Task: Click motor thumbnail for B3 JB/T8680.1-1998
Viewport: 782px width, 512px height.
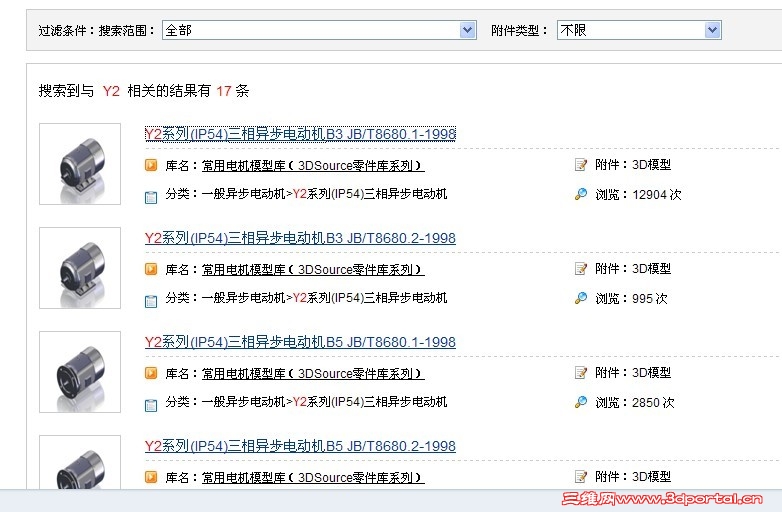Action: coord(80,164)
